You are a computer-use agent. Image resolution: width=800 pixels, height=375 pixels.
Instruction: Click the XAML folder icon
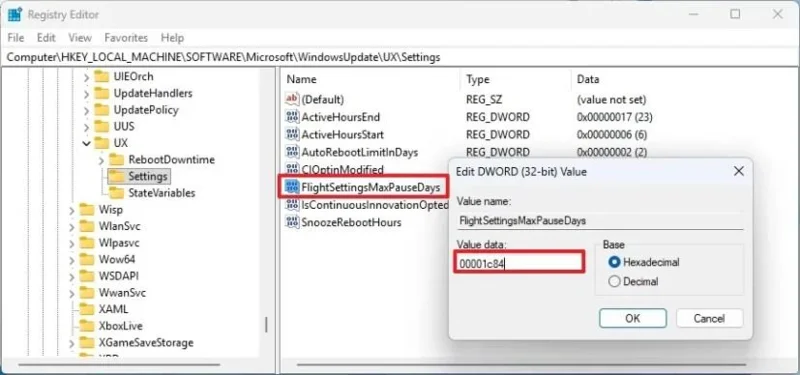[87, 309]
